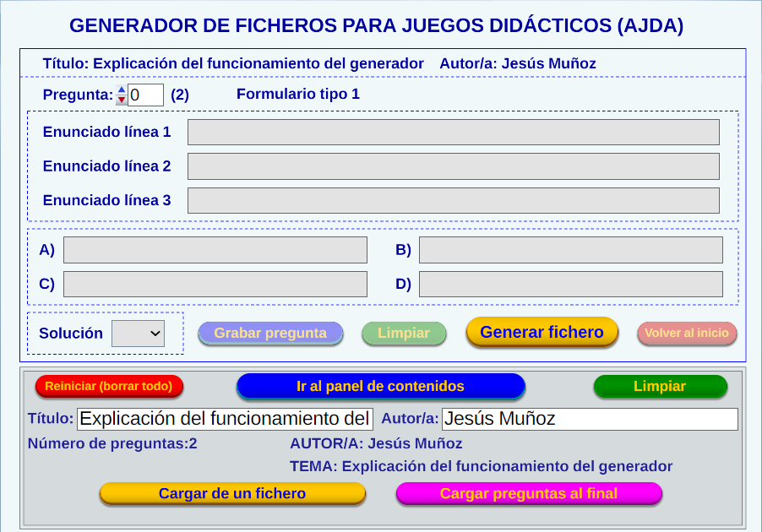Open the Solución dropdown
Image resolution: width=762 pixels, height=532 pixels.
tap(139, 334)
